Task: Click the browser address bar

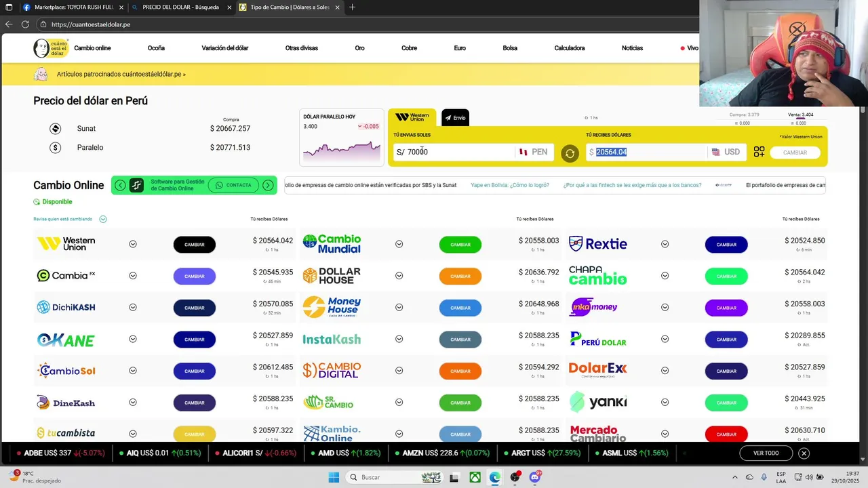Action: 366,24
